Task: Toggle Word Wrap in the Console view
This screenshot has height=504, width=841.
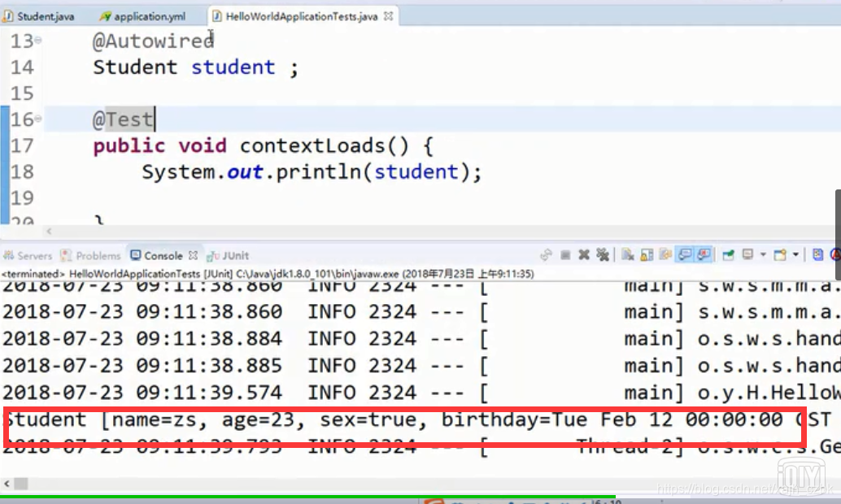Action: [665, 253]
